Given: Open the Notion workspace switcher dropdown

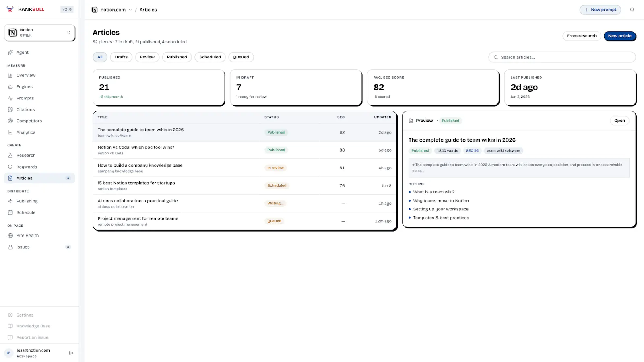Looking at the screenshot, I should pyautogui.click(x=39, y=33).
